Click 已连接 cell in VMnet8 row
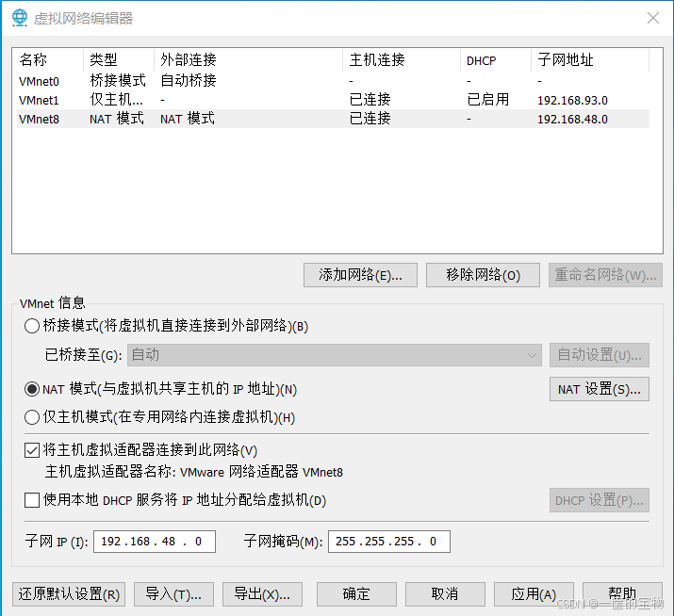Viewport: 674px width, 616px height. 370,119
